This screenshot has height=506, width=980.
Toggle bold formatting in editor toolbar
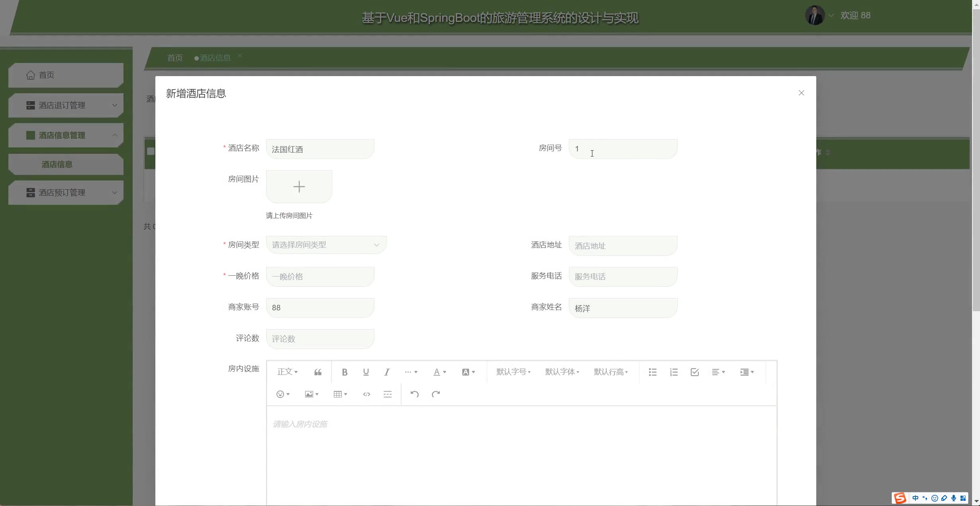(x=345, y=372)
